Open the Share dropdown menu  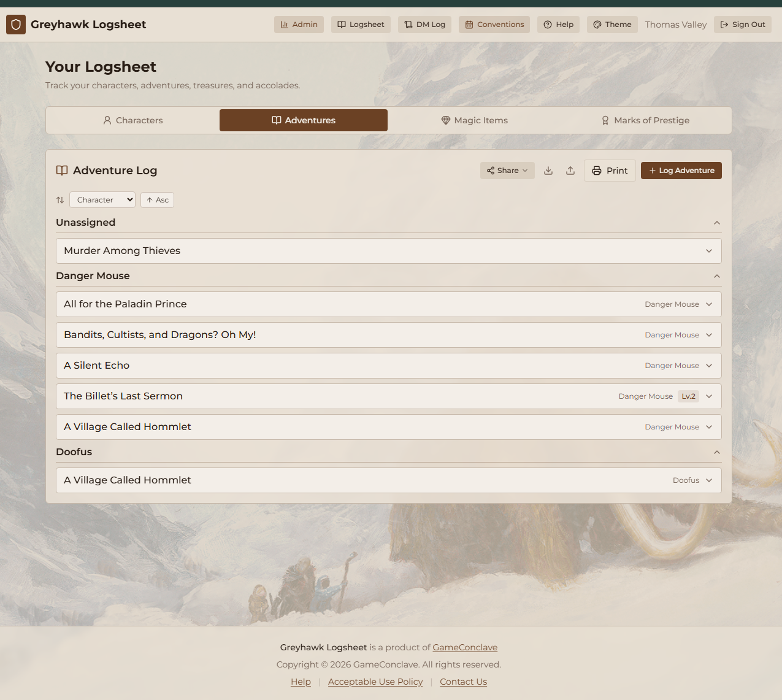[x=507, y=171]
